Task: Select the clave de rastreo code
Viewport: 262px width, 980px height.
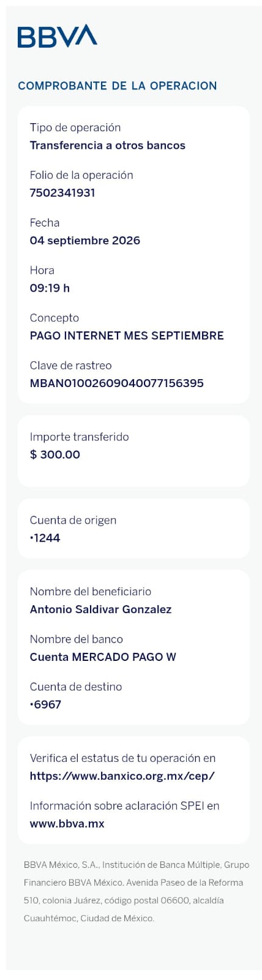Action: 117,383
